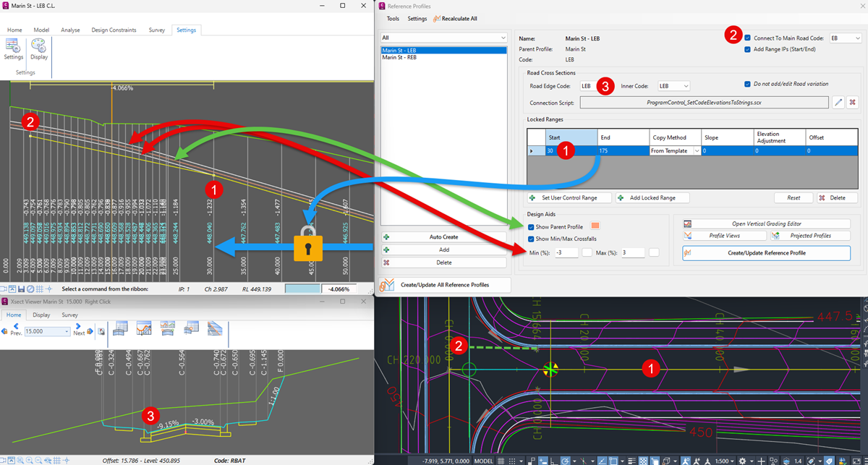Toggle grid display in AutoCAD status bar
This screenshot has width=868, height=465.
click(501, 459)
